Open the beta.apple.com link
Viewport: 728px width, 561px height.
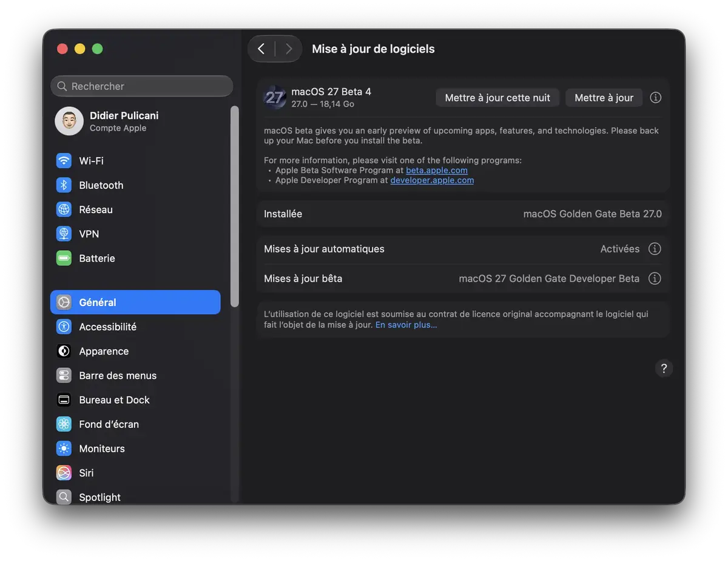click(437, 171)
